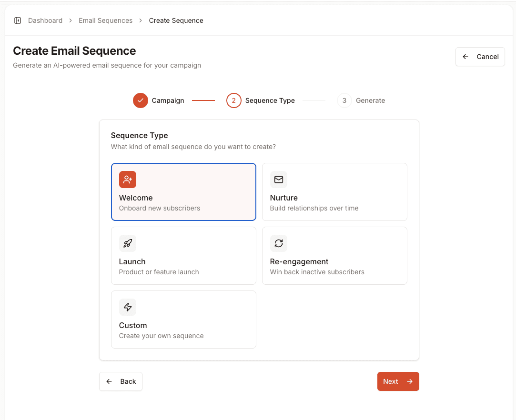Click the Re-engagement refresh icon

coord(279,243)
